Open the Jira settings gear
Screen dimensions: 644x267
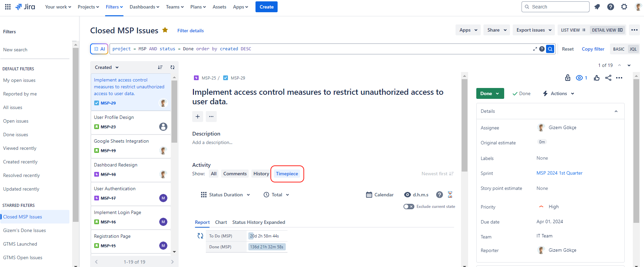tap(624, 7)
